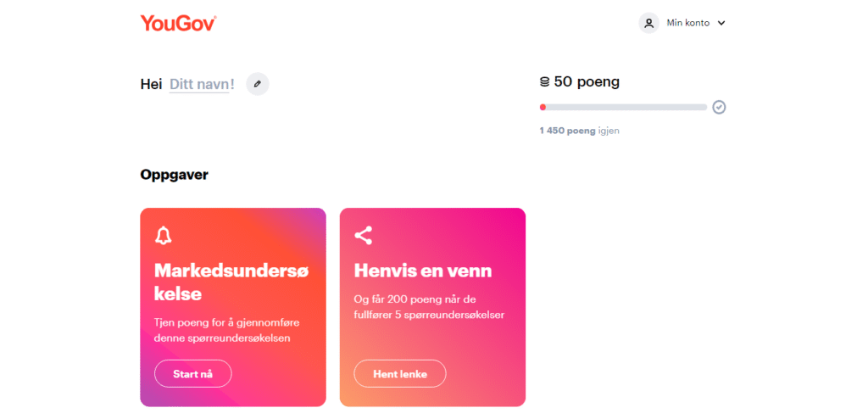This screenshot has width=868, height=419.
Task: Click the pencil edit name icon
Action: pyautogui.click(x=258, y=84)
